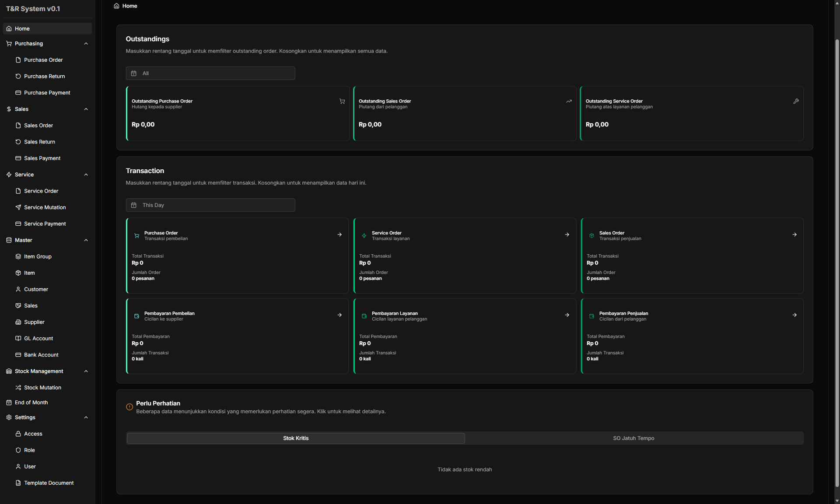This screenshot has height=504, width=840.
Task: Click trend icon on Outstanding Sales Order card
Action: (569, 101)
